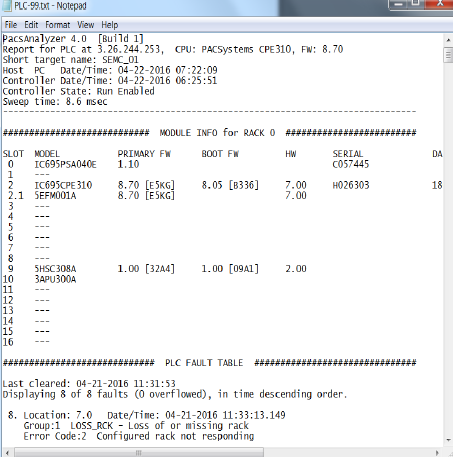
Task: Place cursor on the IC695CPE310 model text
Action: pyautogui.click(x=63, y=185)
